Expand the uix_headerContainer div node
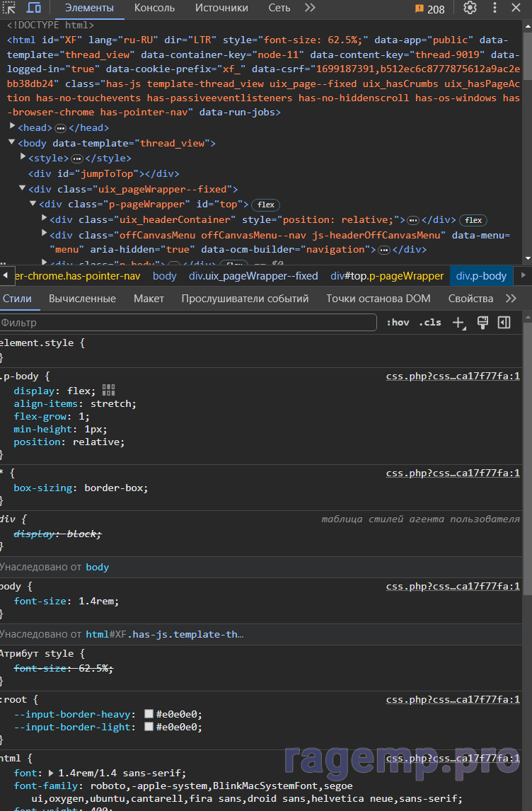Screen dimensions: 532x811 45,219
